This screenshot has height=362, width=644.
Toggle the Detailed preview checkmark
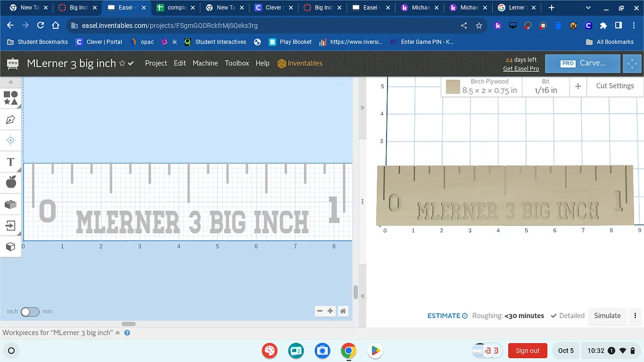(554, 316)
